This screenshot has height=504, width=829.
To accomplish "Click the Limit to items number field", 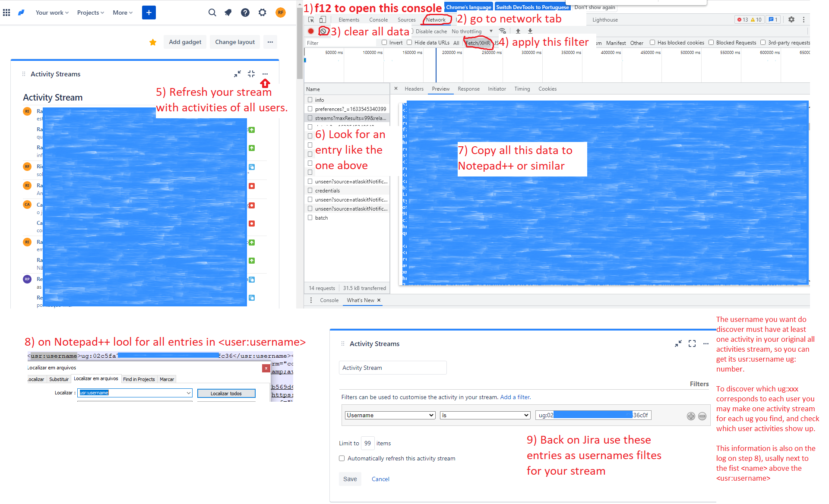I will point(367,443).
